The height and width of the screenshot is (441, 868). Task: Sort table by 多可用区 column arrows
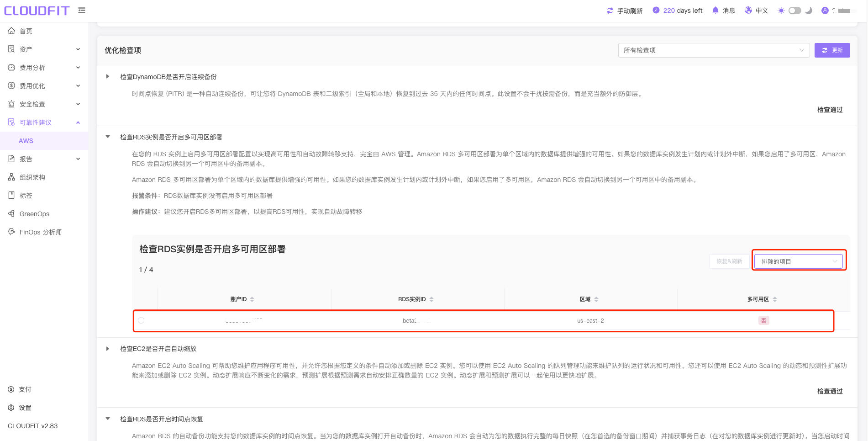pyautogui.click(x=775, y=299)
